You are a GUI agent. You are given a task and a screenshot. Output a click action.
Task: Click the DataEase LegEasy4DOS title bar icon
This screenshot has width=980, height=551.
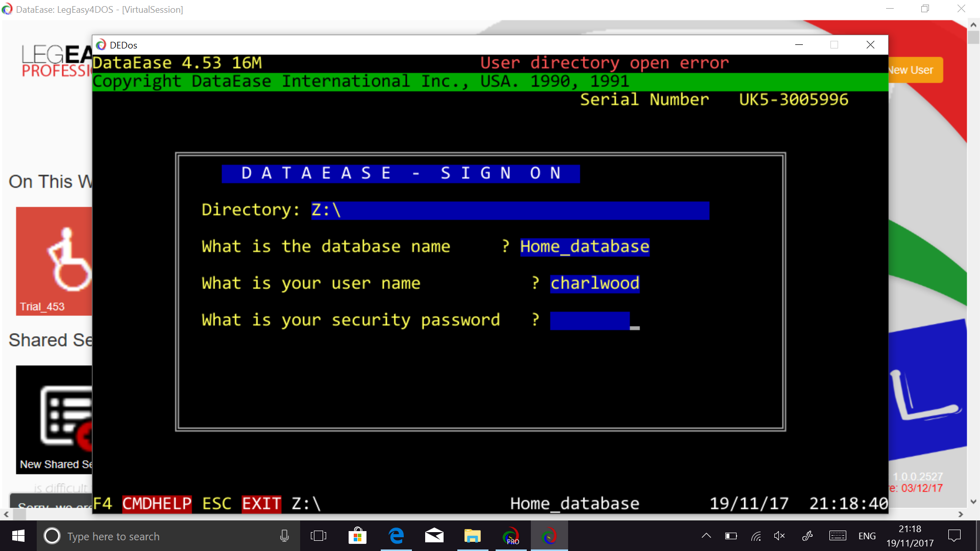click(7, 9)
